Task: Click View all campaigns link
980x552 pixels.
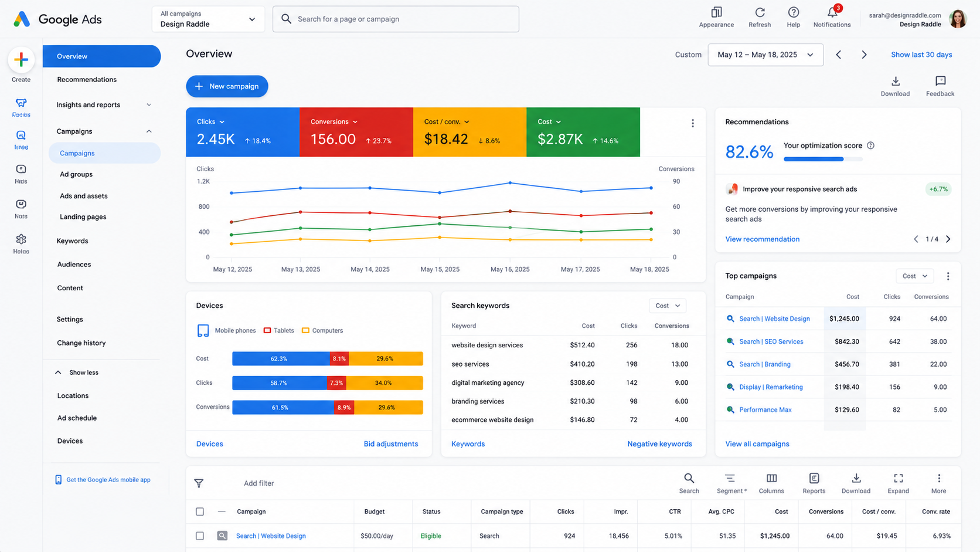Action: (757, 443)
